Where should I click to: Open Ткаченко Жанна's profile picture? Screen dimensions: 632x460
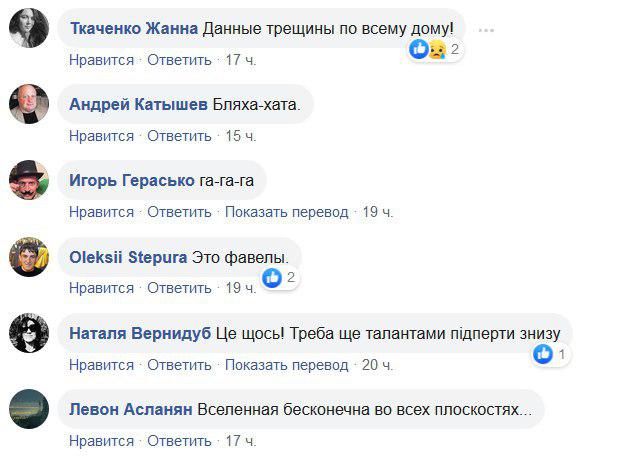tap(29, 28)
